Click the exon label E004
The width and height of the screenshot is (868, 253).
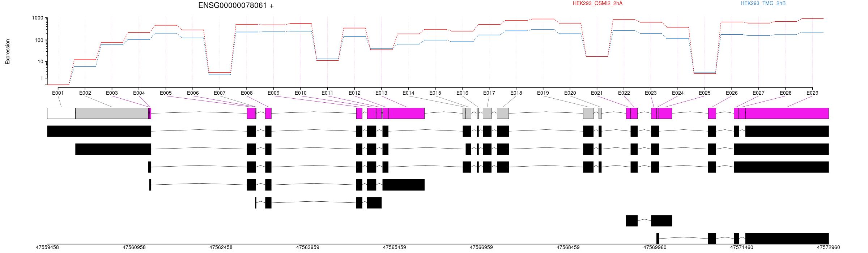pos(139,93)
